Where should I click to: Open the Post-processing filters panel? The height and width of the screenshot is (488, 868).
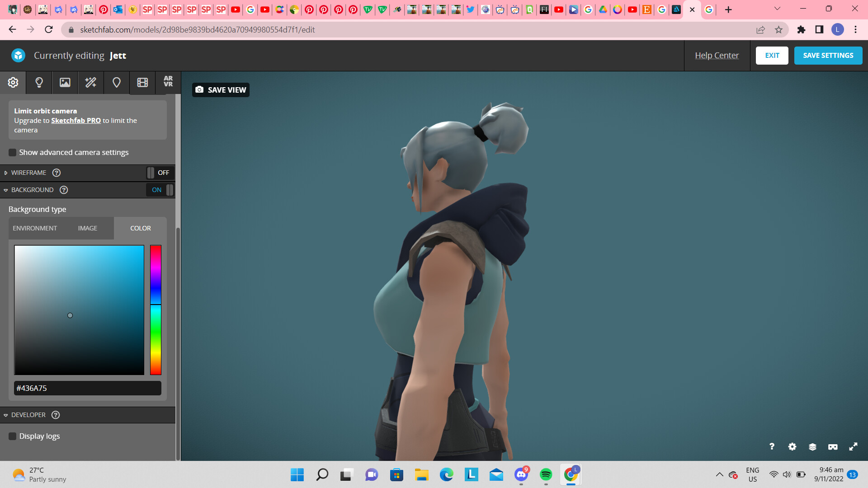90,83
